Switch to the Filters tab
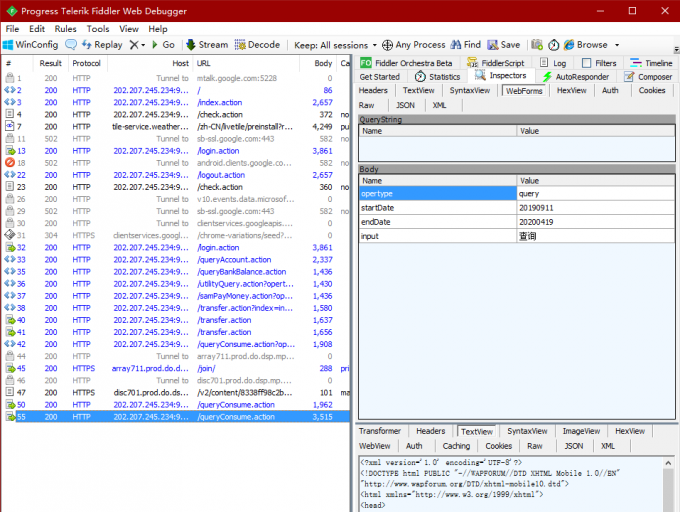Screen dimensions: 680x512 click(599, 63)
